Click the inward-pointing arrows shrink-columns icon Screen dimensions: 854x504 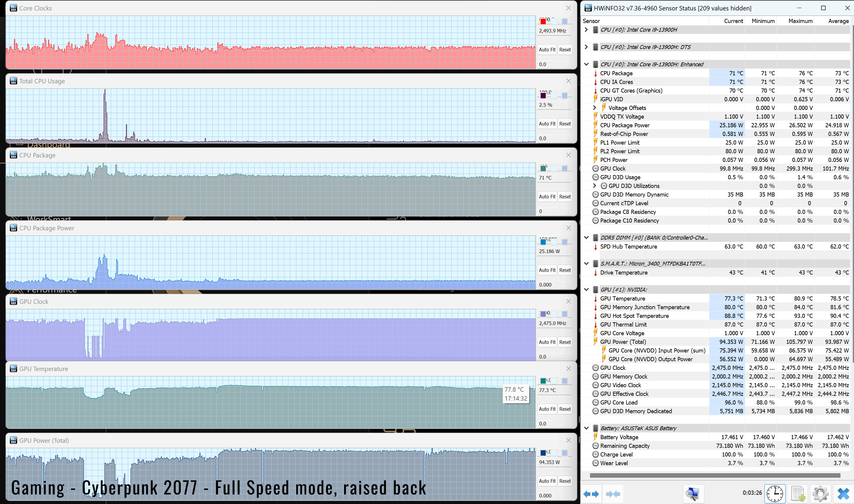pyautogui.click(x=613, y=494)
